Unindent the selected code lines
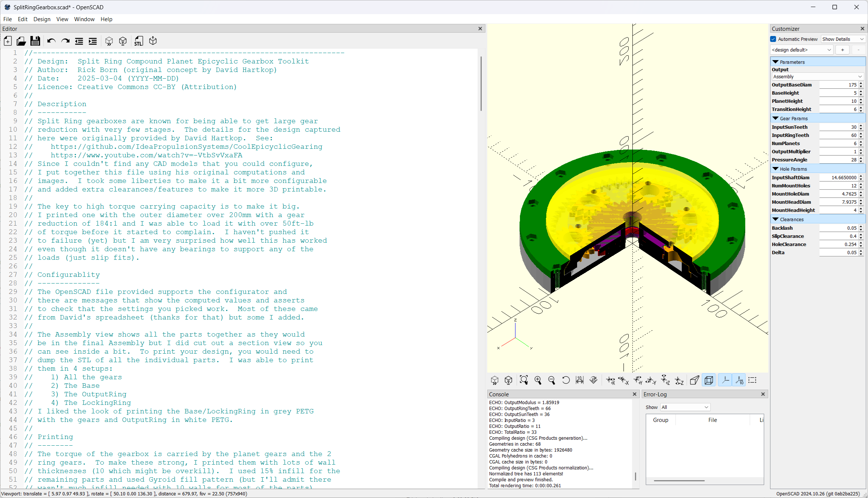Screen dimensions: 868x498 pos(79,41)
